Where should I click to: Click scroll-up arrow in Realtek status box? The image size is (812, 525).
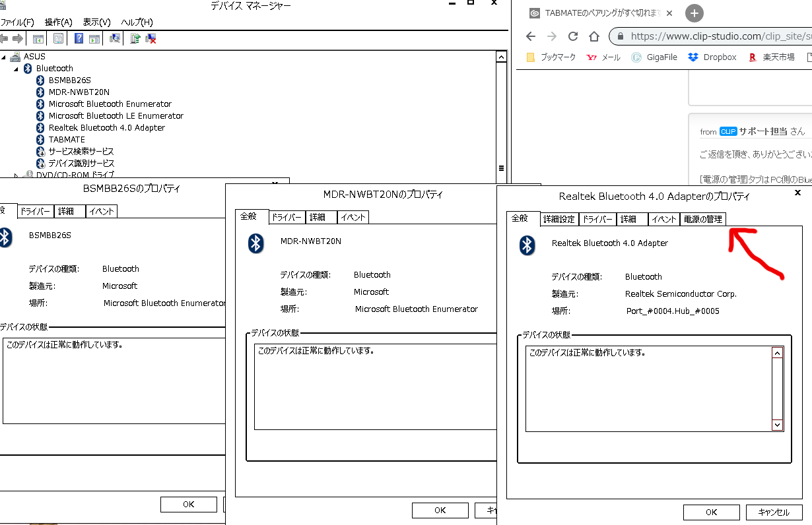point(777,353)
